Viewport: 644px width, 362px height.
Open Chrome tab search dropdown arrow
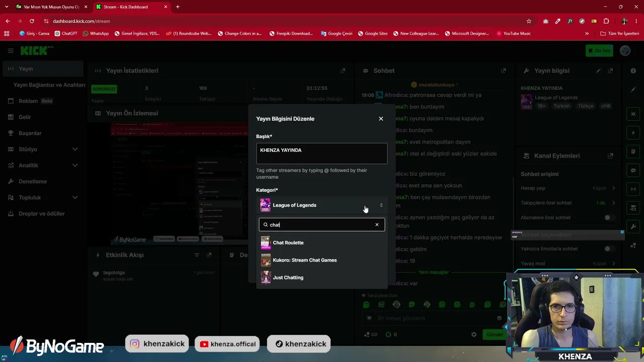coord(7,7)
